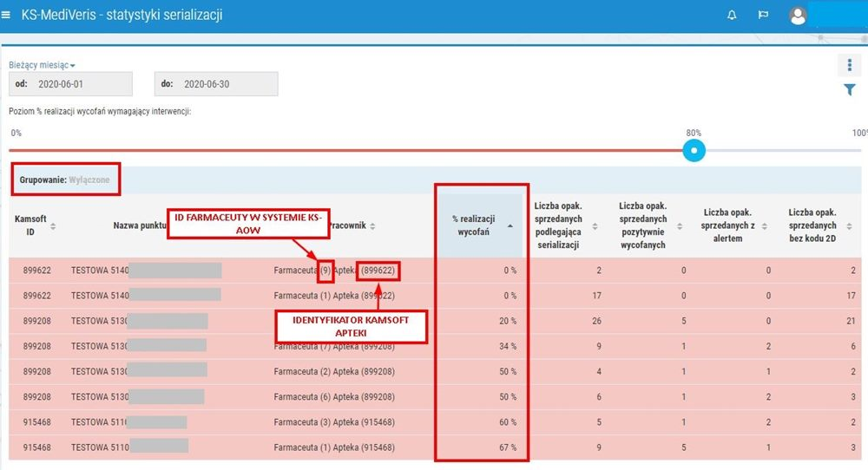Viewport: 868px width, 470px height.
Task: Click the 'do' end date field
Action: click(x=216, y=84)
